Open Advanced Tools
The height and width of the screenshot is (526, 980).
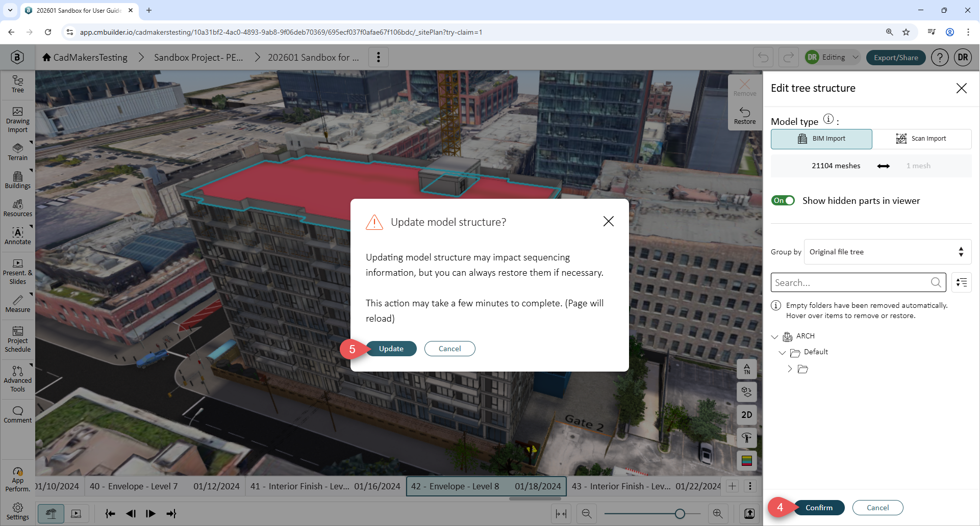pyautogui.click(x=18, y=379)
